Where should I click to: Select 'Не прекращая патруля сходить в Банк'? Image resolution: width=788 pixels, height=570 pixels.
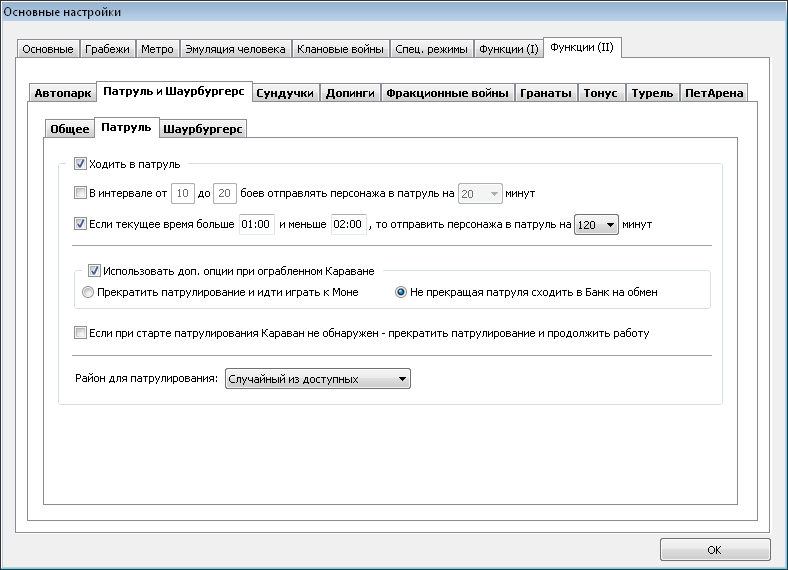401,292
